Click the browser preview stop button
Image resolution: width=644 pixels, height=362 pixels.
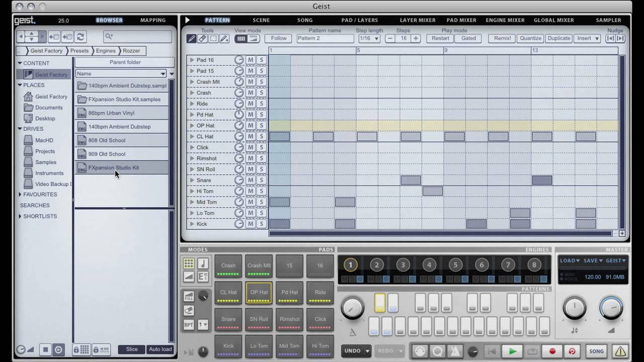45,349
